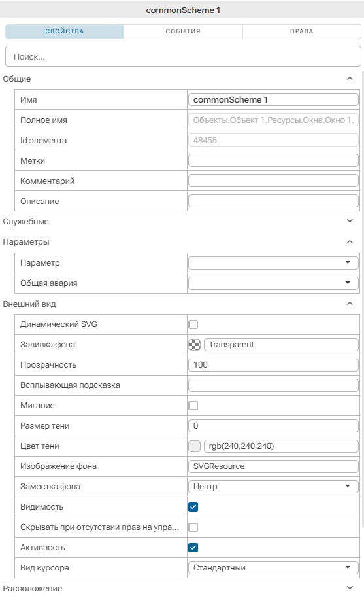Toggle the Мигание checkbox
This screenshot has height=596, width=364.
(x=193, y=406)
